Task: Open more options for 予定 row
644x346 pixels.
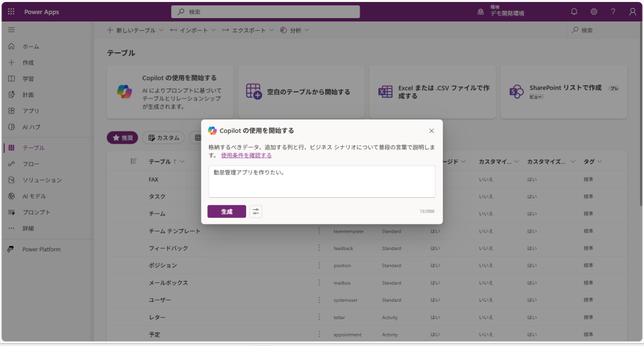Action: click(x=319, y=335)
